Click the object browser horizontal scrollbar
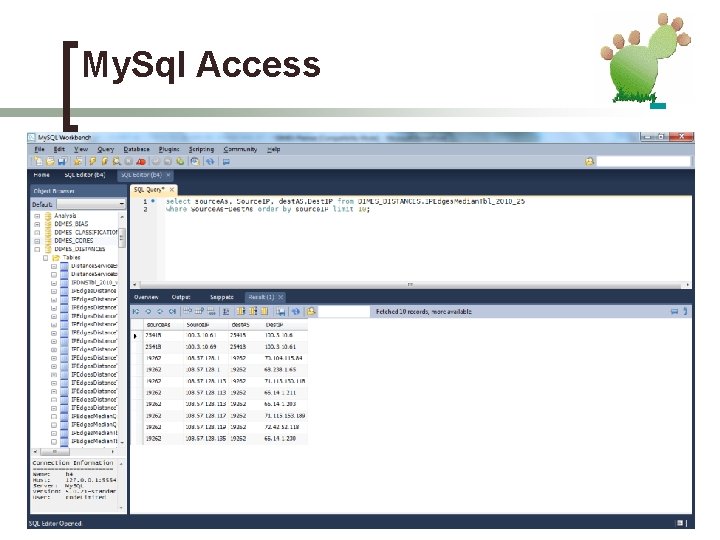 click(x=73, y=452)
